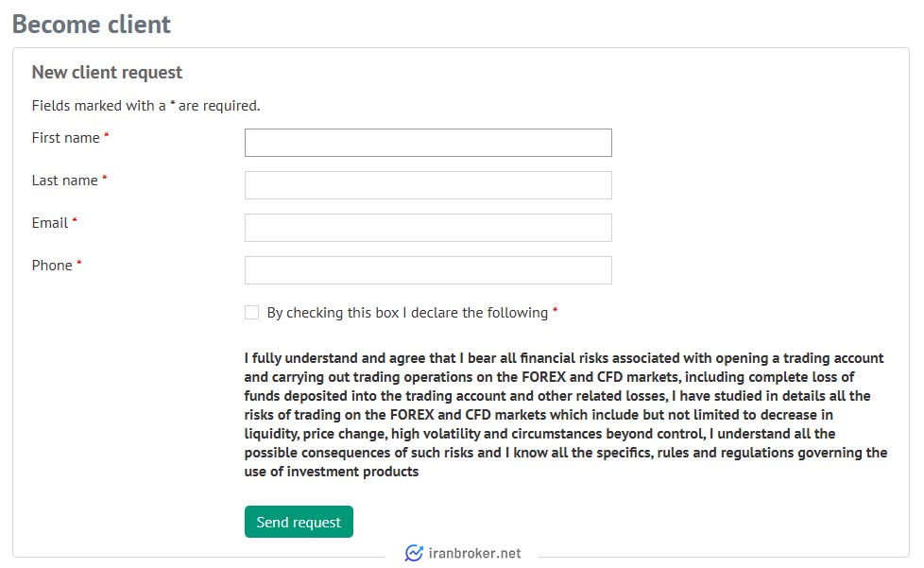Click the FOREX and CFD risk paragraph
Image resolution: width=924 pixels, height=568 pixels.
(x=566, y=415)
